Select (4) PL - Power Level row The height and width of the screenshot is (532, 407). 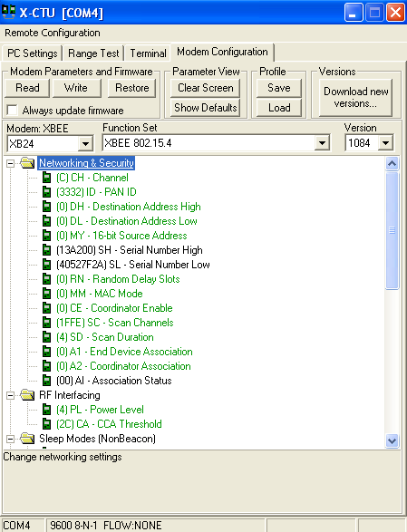[x=100, y=410]
